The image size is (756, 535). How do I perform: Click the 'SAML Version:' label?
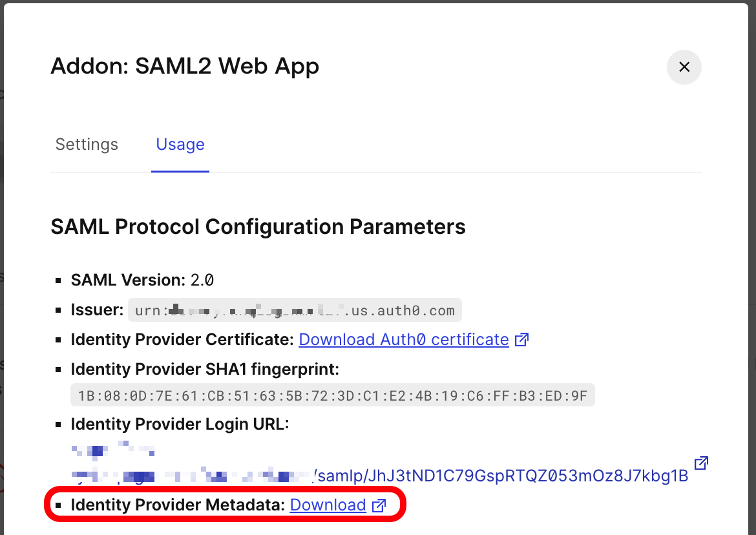[129, 280]
